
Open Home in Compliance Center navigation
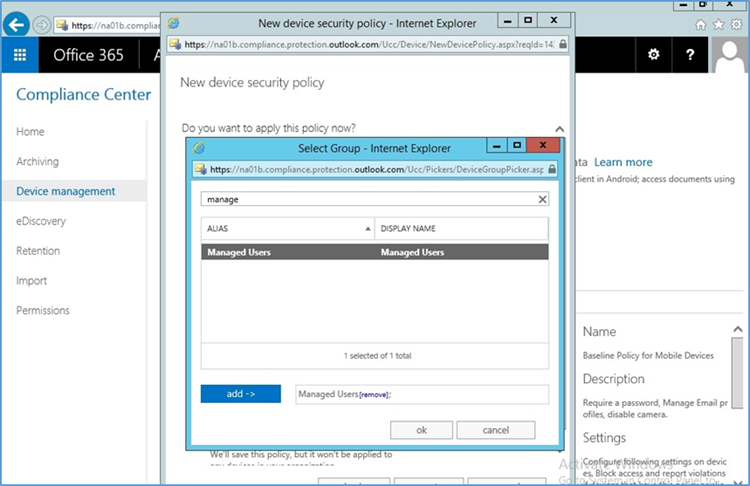coord(30,132)
